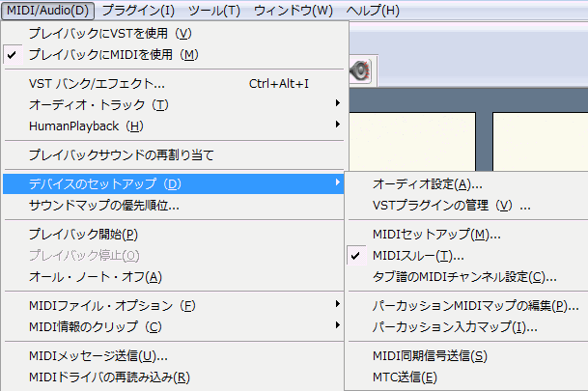Open the ウィンドウ(W) menu
Screen dimensions: 588x391
coord(294,10)
